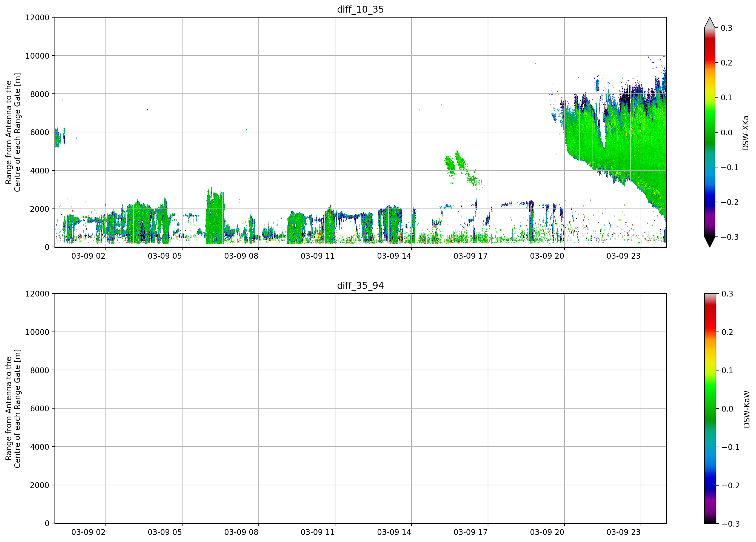Click the 8000 y-tick on diff_35_94
The width and height of the screenshot is (756, 542).
(40, 370)
